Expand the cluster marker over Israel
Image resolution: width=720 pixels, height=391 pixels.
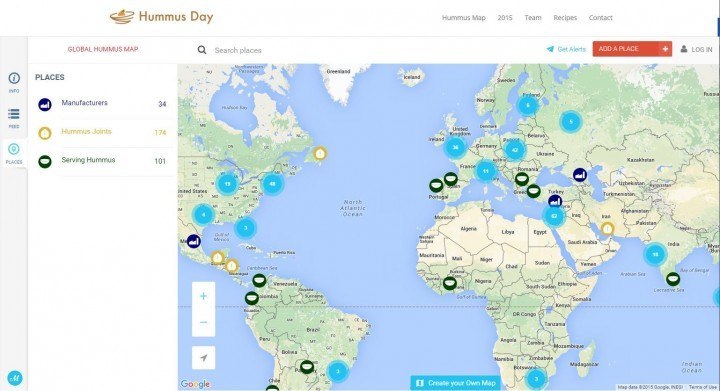(x=554, y=216)
